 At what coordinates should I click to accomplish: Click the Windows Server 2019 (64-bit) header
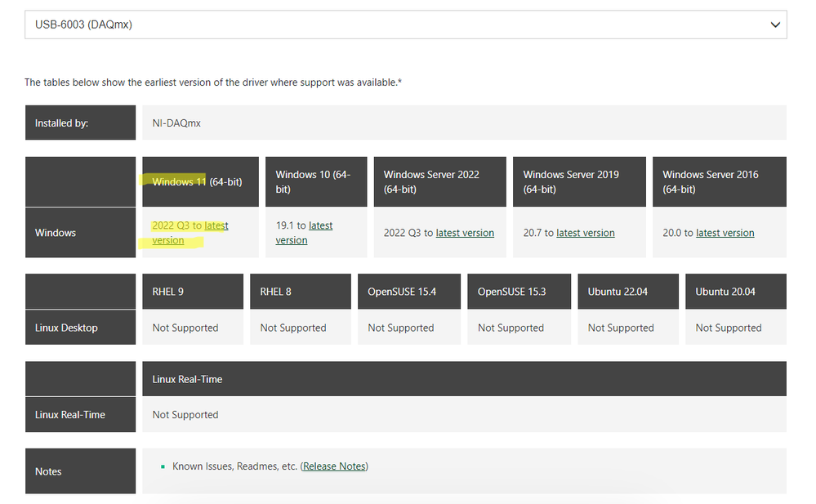coord(579,181)
